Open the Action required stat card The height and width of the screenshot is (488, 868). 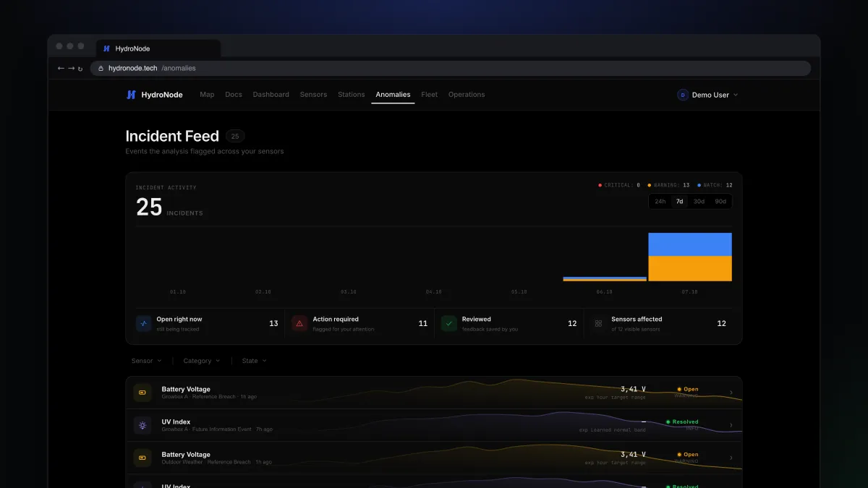click(359, 323)
